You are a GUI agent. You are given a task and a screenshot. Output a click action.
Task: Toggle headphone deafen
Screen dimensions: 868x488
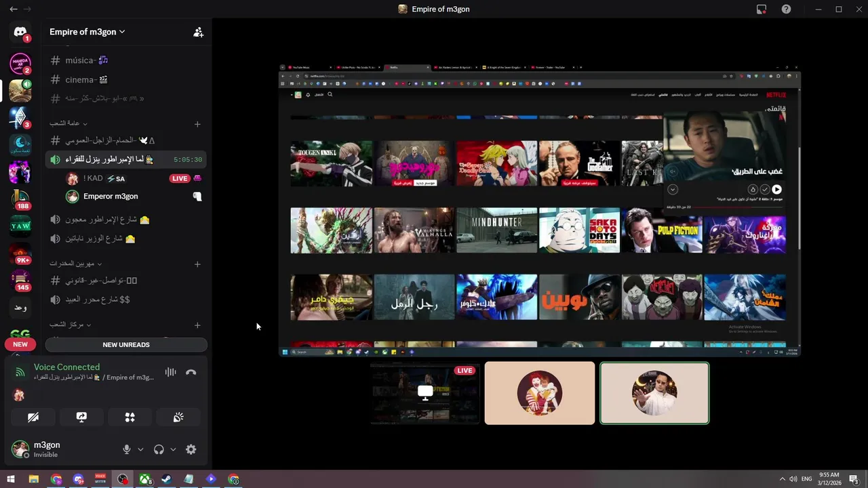pos(159,449)
